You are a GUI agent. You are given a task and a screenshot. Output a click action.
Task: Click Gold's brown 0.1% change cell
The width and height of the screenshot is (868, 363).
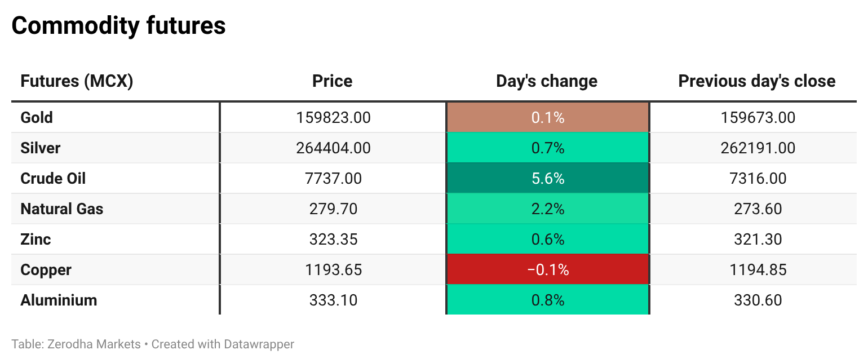(x=548, y=117)
